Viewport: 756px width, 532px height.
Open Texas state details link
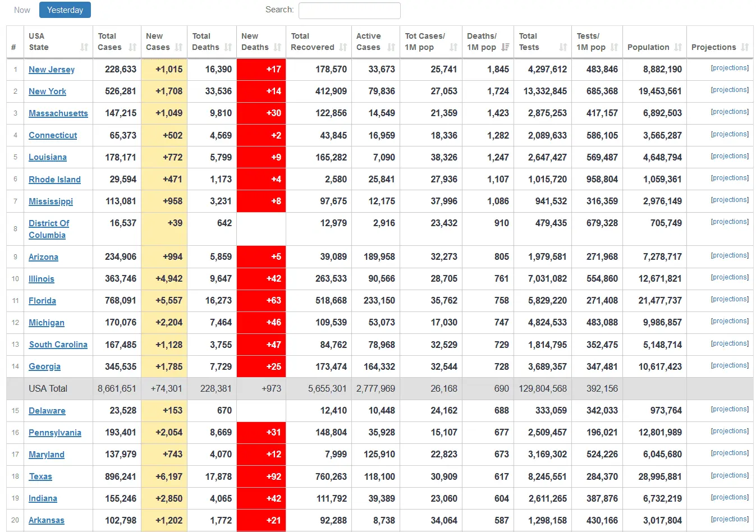[x=40, y=476]
